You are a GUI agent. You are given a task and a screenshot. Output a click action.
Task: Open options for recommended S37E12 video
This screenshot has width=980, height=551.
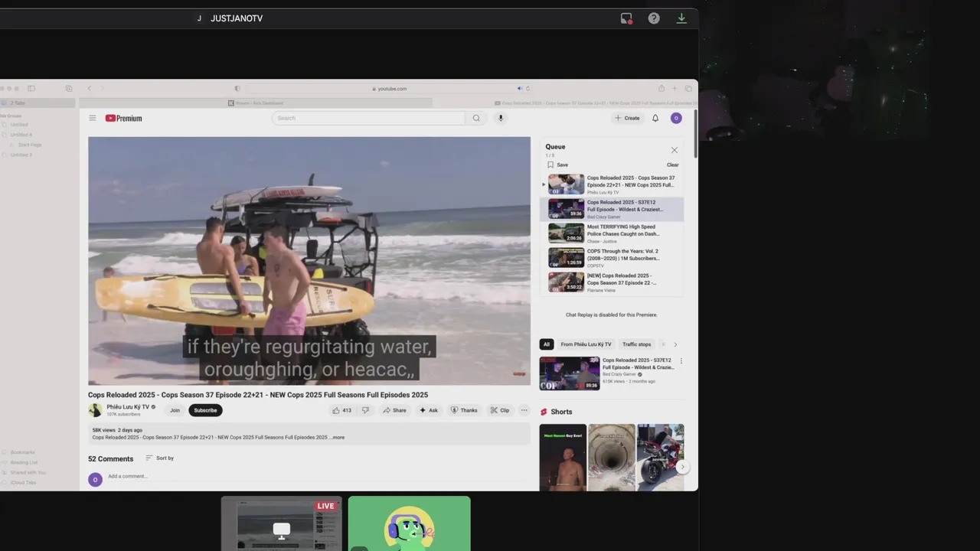pos(681,361)
